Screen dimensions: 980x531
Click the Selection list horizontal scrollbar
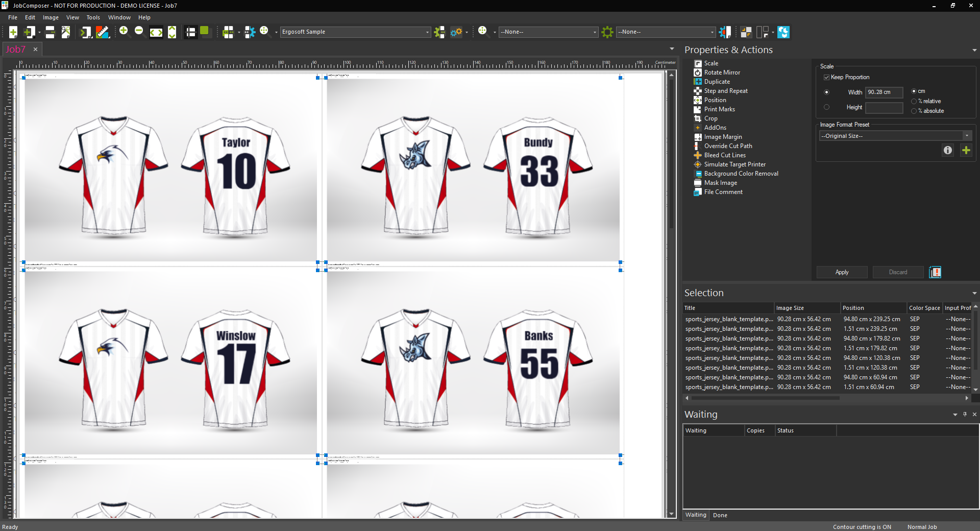766,398
